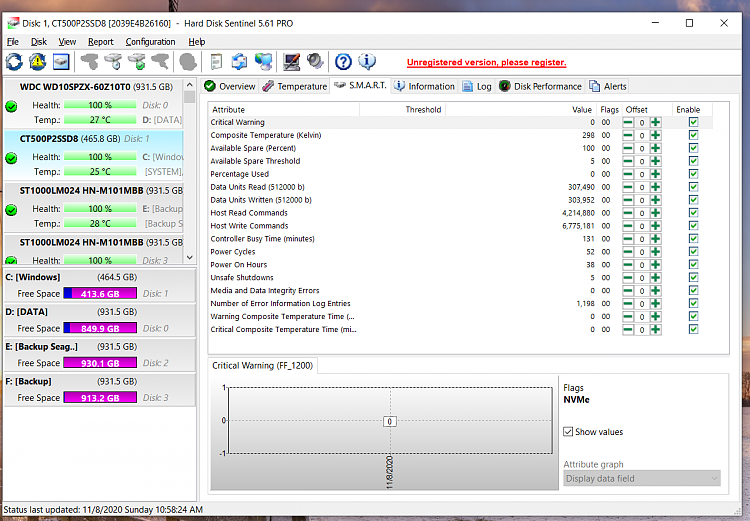Toggle Enable checkbox for Host Write Commands
The height and width of the screenshot is (521, 750).
pos(693,225)
